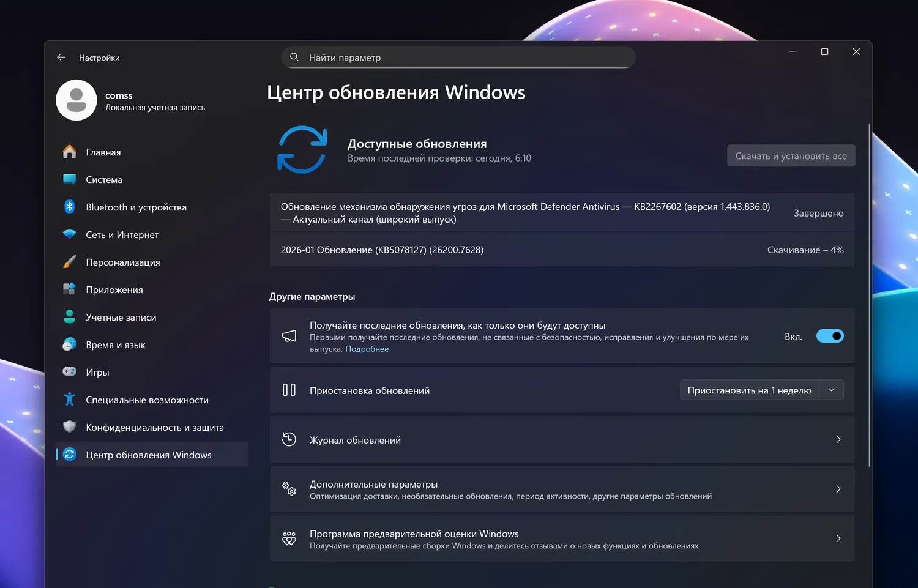918x588 pixels.
Task: Click the Другие параметры section heading
Action: [312, 297]
